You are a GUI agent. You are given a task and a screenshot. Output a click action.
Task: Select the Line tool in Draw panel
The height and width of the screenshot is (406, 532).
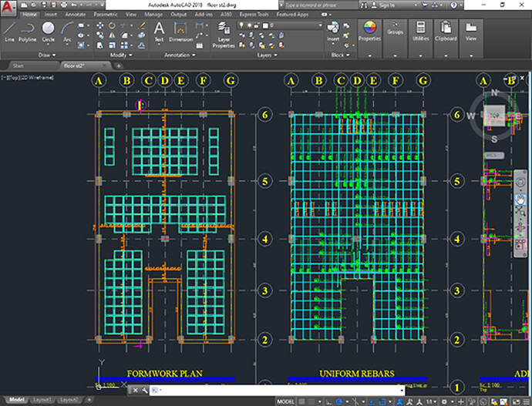10,32
